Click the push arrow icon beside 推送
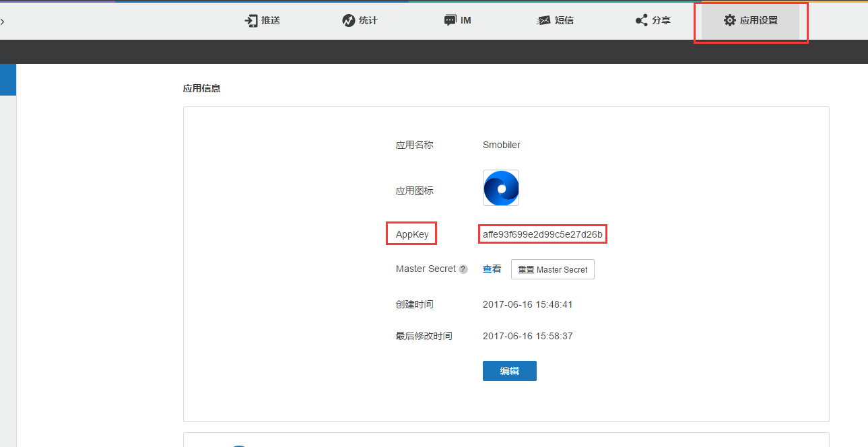The width and height of the screenshot is (868, 447). pyautogui.click(x=251, y=20)
